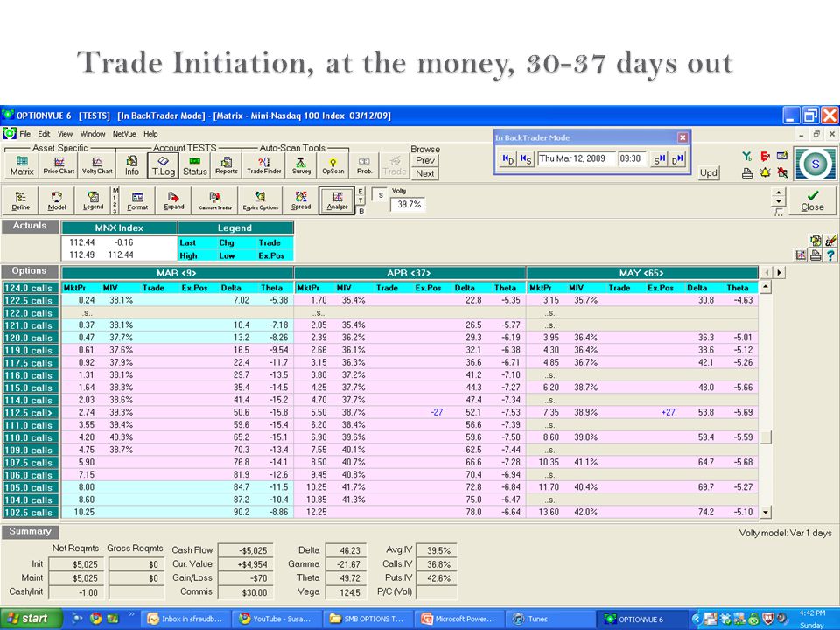Open the Reports tool
This screenshot has width=840, height=630.
coord(226,165)
